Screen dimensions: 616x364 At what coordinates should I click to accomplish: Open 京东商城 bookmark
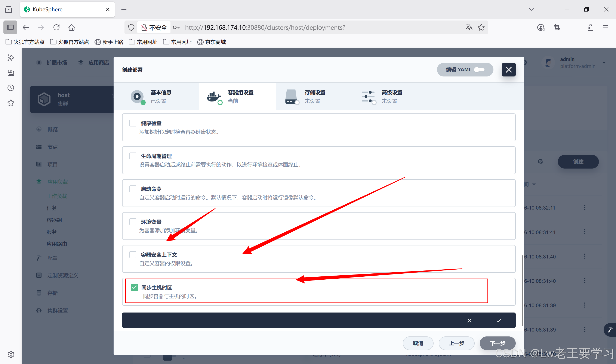click(211, 42)
